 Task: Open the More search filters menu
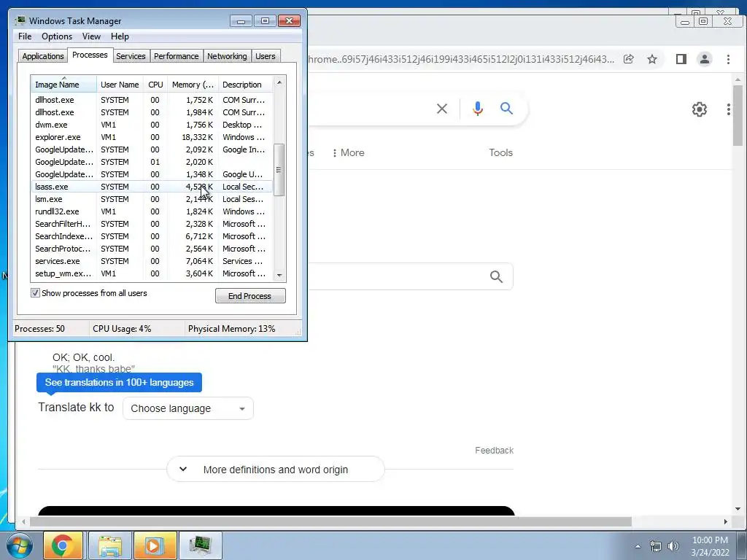pos(349,152)
